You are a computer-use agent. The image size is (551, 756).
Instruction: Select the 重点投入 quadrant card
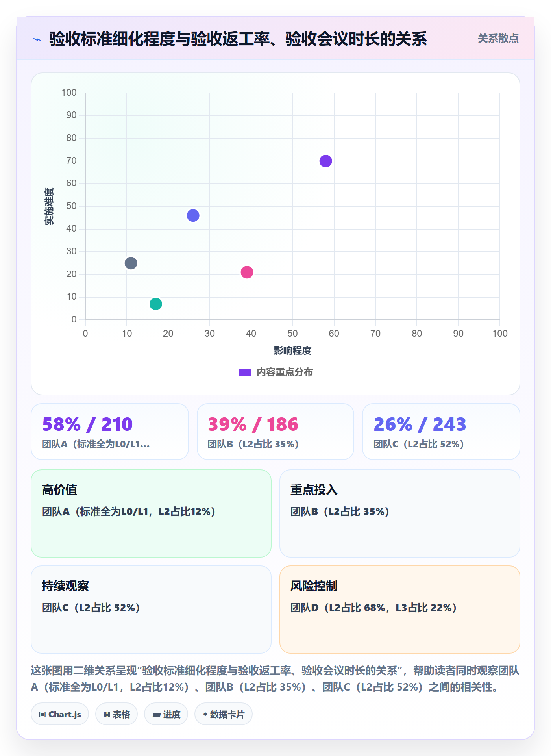[400, 513]
